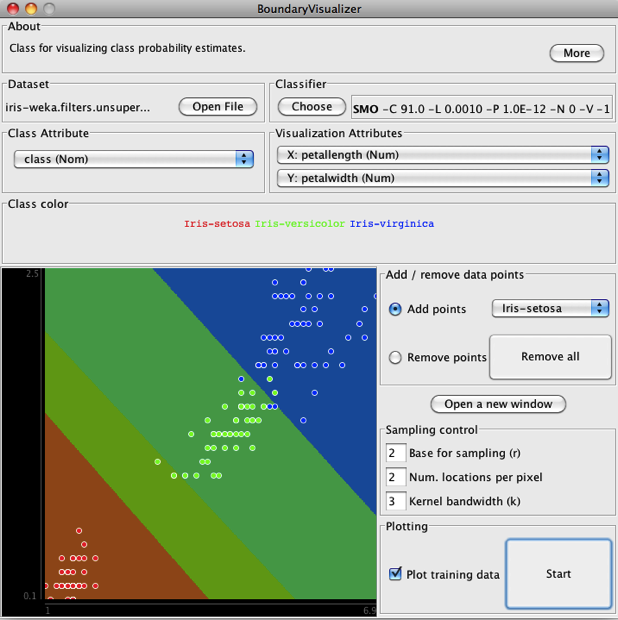618x620 pixels.
Task: Click the blue Iris-virginica class color label
Action: [x=390, y=224]
